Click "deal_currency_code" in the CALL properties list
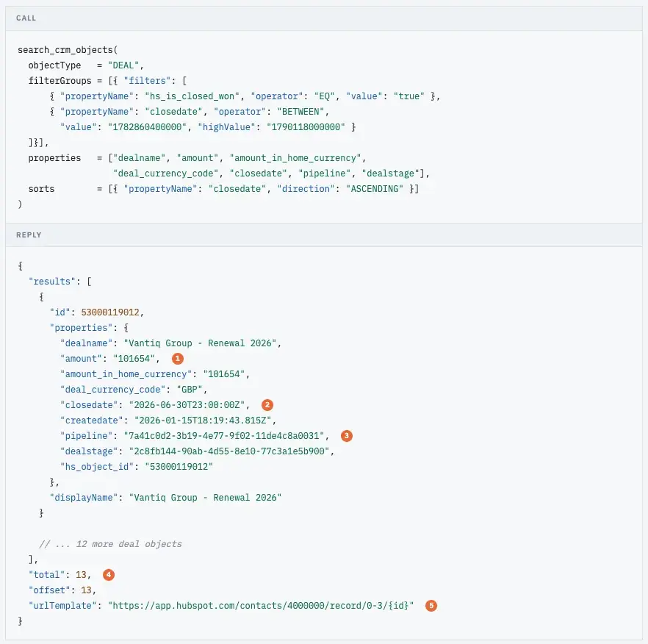Screen dimensions: 648x644 pos(166,173)
